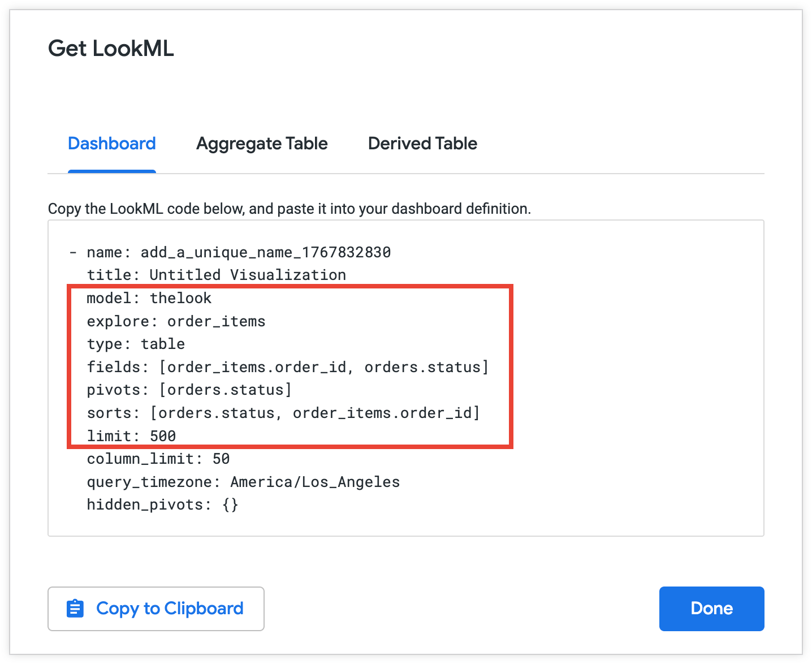
Task: Click the type: table code line
Action: pyautogui.click(x=136, y=344)
